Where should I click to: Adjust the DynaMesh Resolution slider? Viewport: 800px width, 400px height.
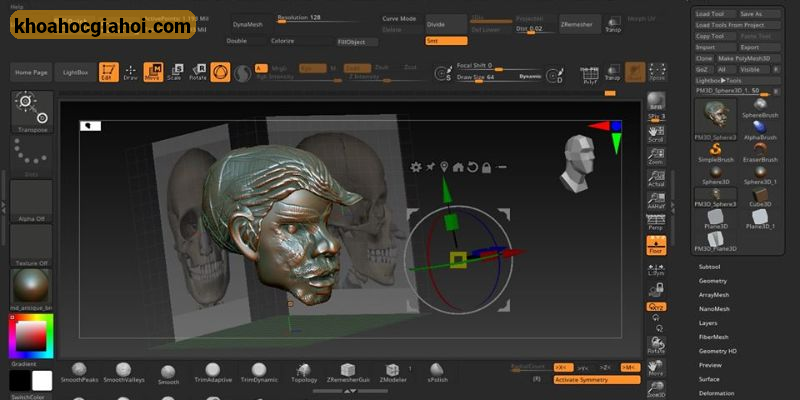[x=318, y=18]
